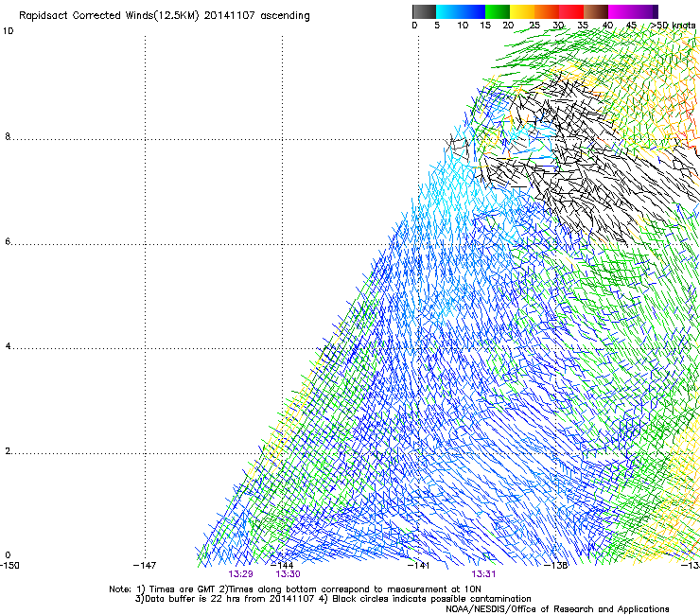Click the longitude axis label -141
Screen dimensions: 700x615
point(418,566)
